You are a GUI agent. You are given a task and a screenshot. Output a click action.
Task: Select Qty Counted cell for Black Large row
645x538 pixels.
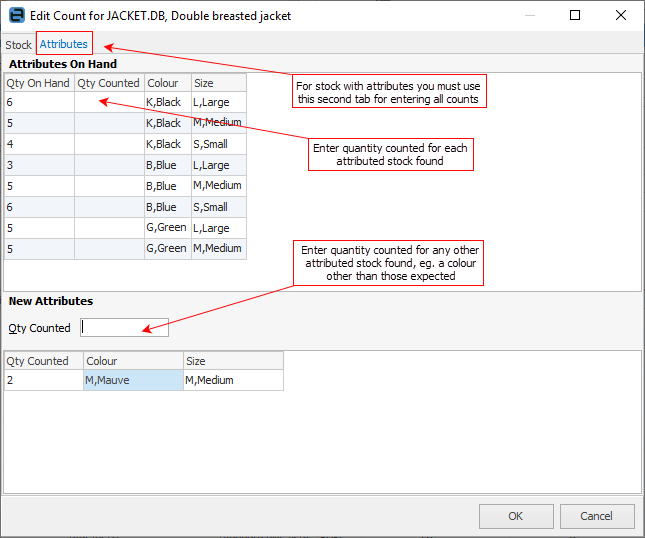[x=109, y=102]
